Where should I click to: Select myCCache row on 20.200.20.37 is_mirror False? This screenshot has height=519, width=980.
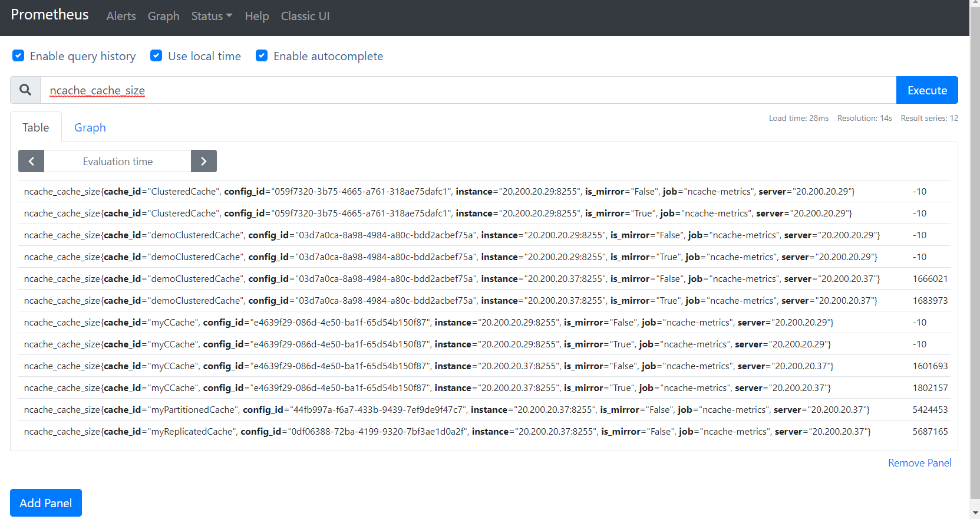click(484, 366)
